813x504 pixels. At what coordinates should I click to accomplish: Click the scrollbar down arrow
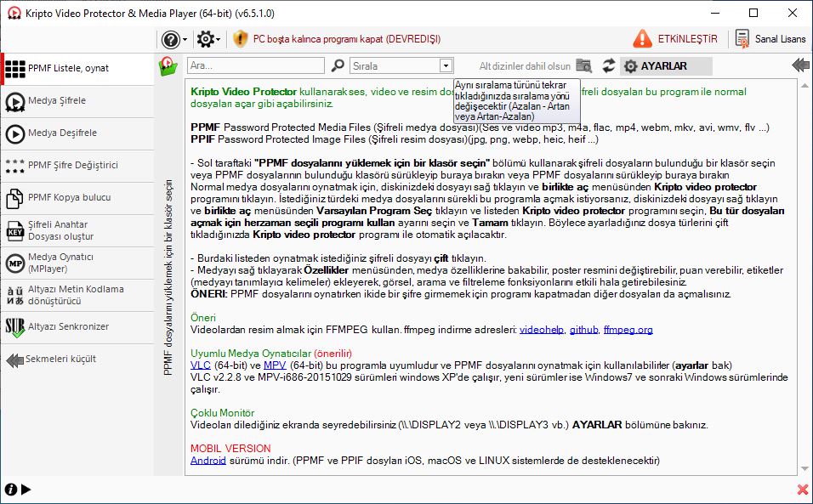[804, 469]
